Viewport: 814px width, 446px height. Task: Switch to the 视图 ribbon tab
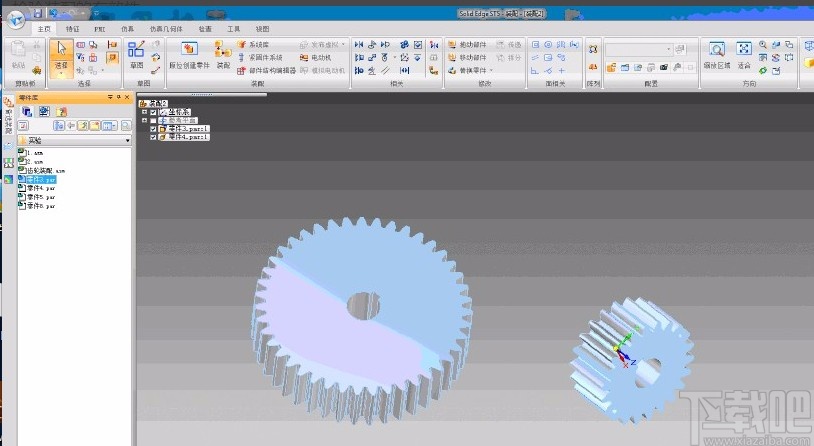tap(262, 29)
